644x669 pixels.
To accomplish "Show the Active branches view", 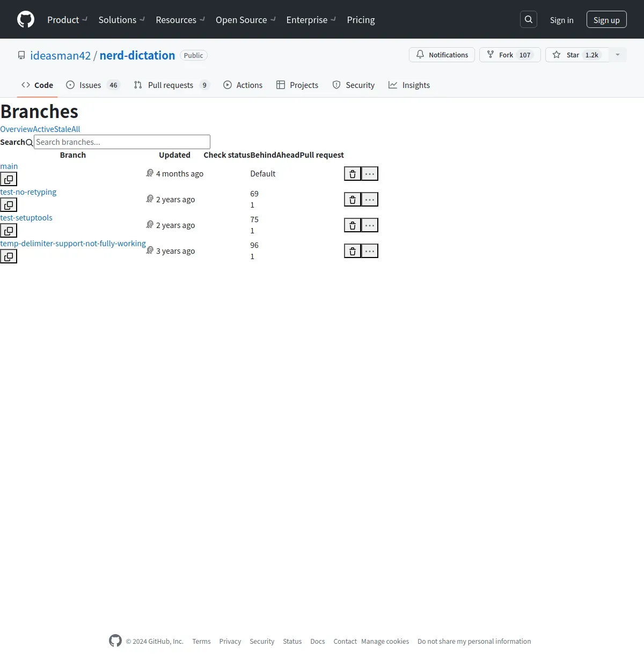I will click(x=43, y=129).
